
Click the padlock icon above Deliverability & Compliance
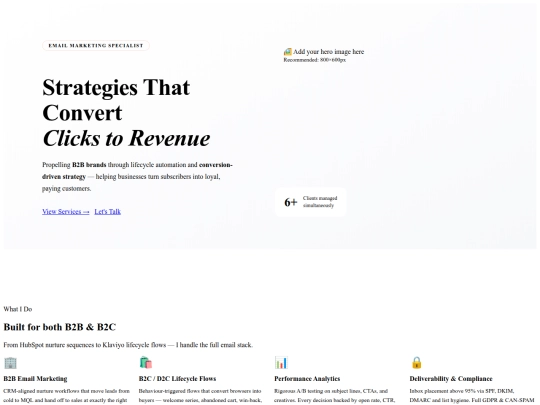pos(416,363)
